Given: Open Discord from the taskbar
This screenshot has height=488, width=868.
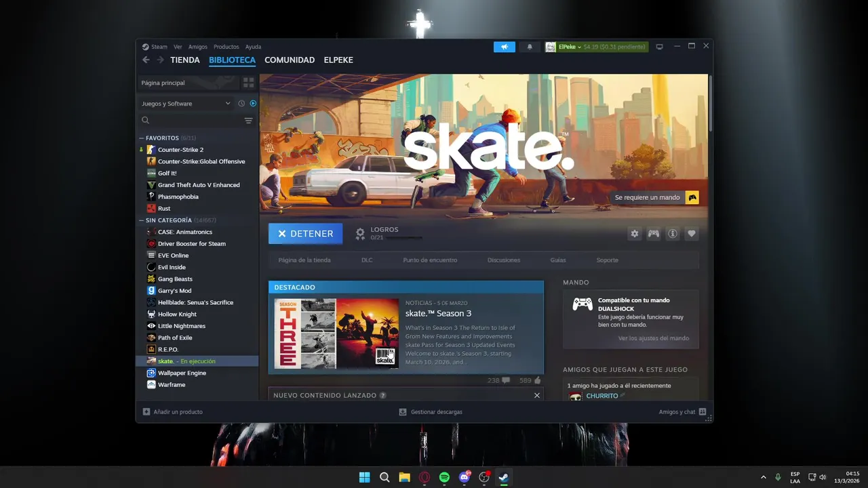Looking at the screenshot, I should 465,477.
